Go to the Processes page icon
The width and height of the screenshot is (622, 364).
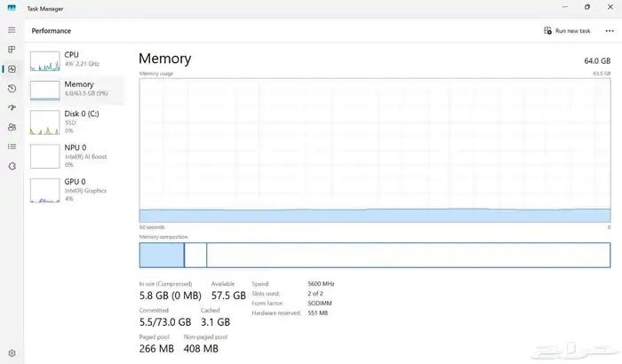12,50
